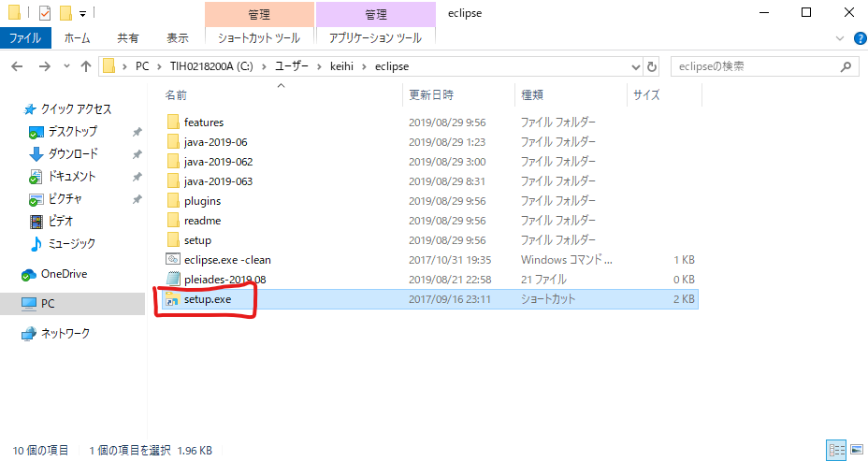Viewport: 868px width, 461px height.
Task: Open the ショートカット ツール tab
Action: [x=259, y=38]
